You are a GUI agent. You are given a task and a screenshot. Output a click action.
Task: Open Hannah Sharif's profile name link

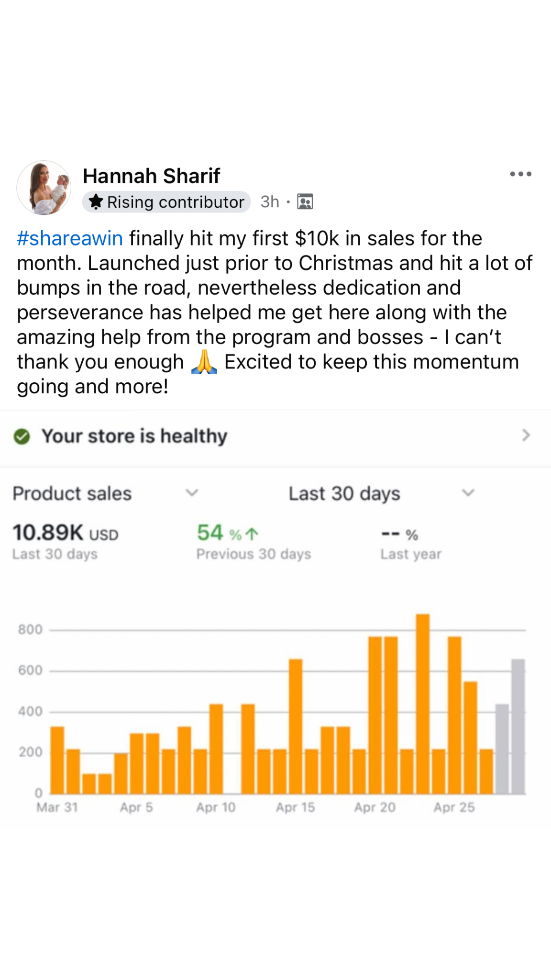point(151,176)
